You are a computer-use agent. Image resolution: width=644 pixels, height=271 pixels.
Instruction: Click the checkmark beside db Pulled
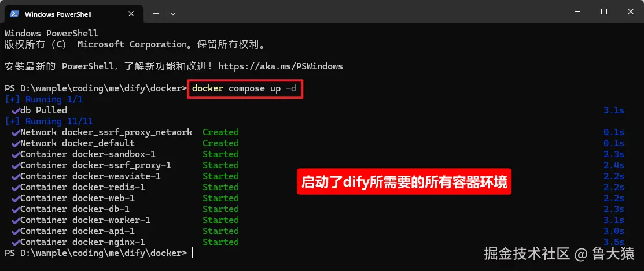[x=16, y=111]
